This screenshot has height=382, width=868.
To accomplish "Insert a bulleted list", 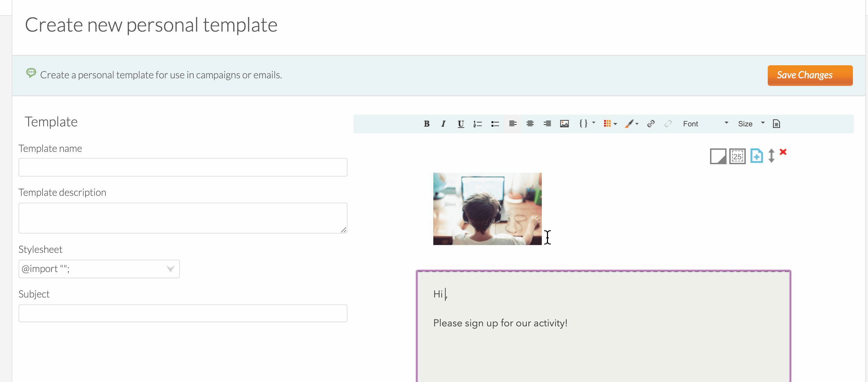I will point(495,124).
